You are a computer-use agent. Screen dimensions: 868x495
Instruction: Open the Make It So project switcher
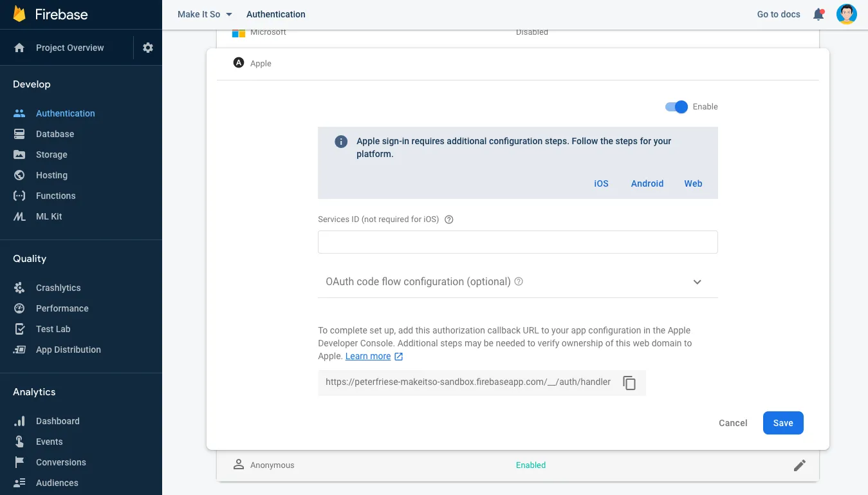click(203, 14)
